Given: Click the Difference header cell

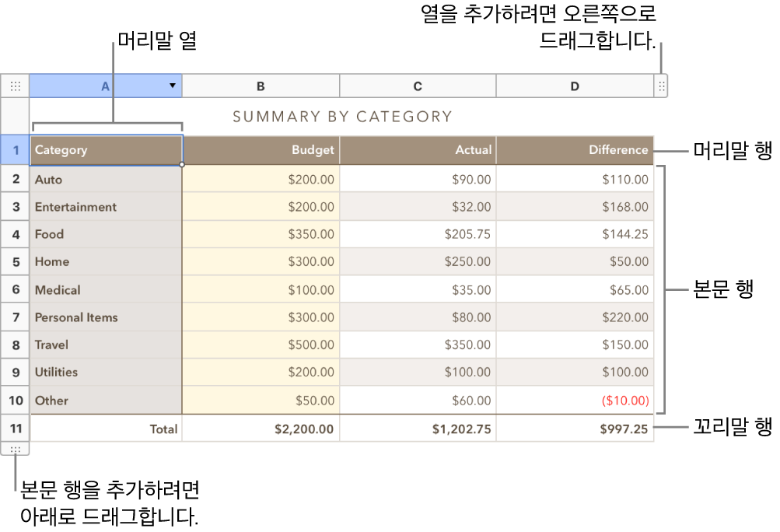Looking at the screenshot, I should pyautogui.click(x=575, y=150).
